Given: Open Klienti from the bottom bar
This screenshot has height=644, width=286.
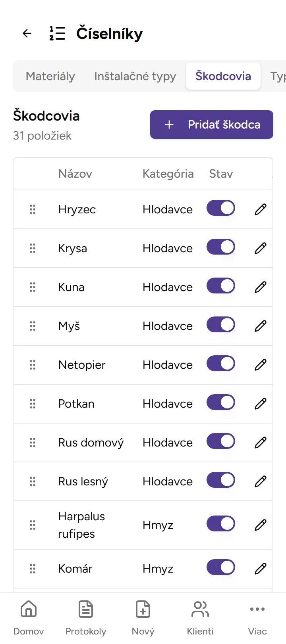Looking at the screenshot, I should [200, 609].
